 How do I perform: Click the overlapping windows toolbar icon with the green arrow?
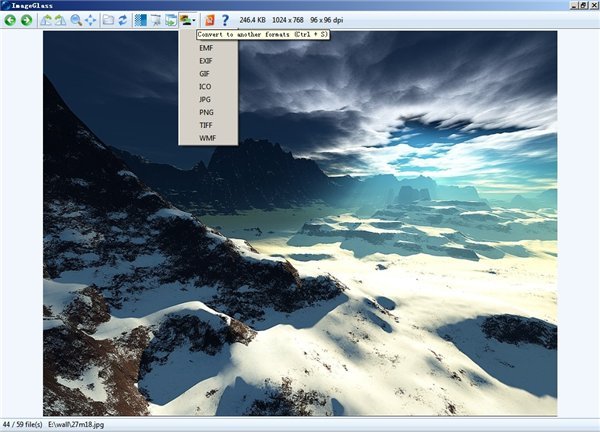click(x=171, y=20)
